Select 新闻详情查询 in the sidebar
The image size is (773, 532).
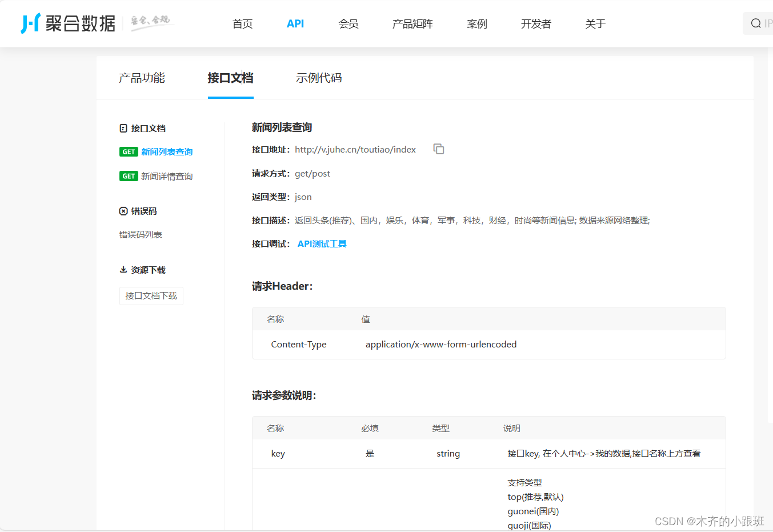pyautogui.click(x=166, y=176)
